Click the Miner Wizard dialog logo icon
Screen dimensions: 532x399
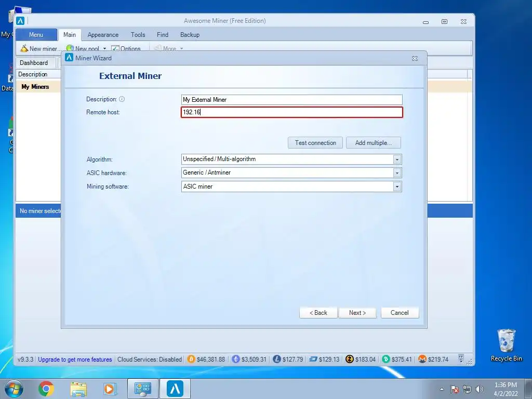coord(69,57)
